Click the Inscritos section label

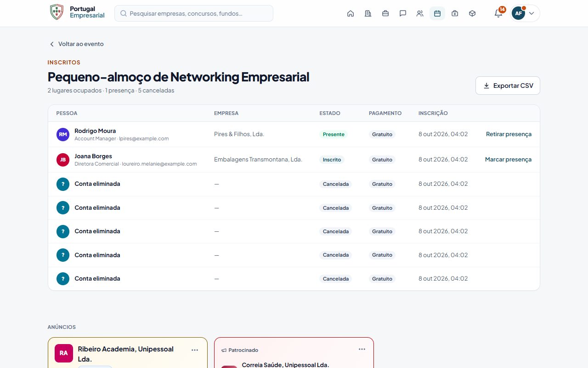(x=64, y=63)
